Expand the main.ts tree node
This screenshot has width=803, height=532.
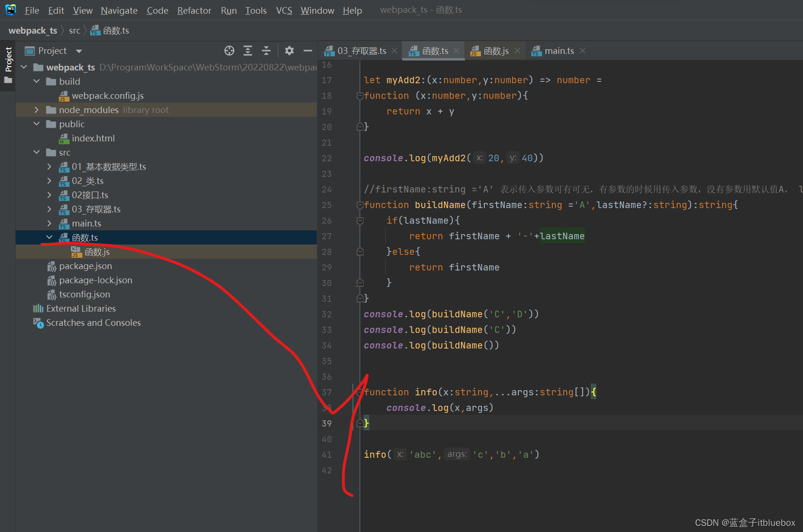click(x=49, y=223)
